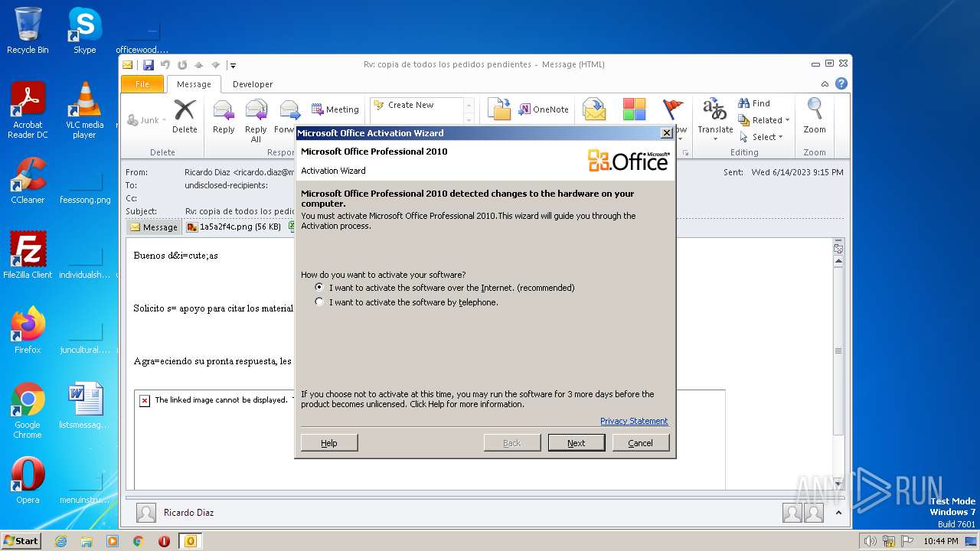
Task: Open the Related dropdown
Action: pos(764,120)
